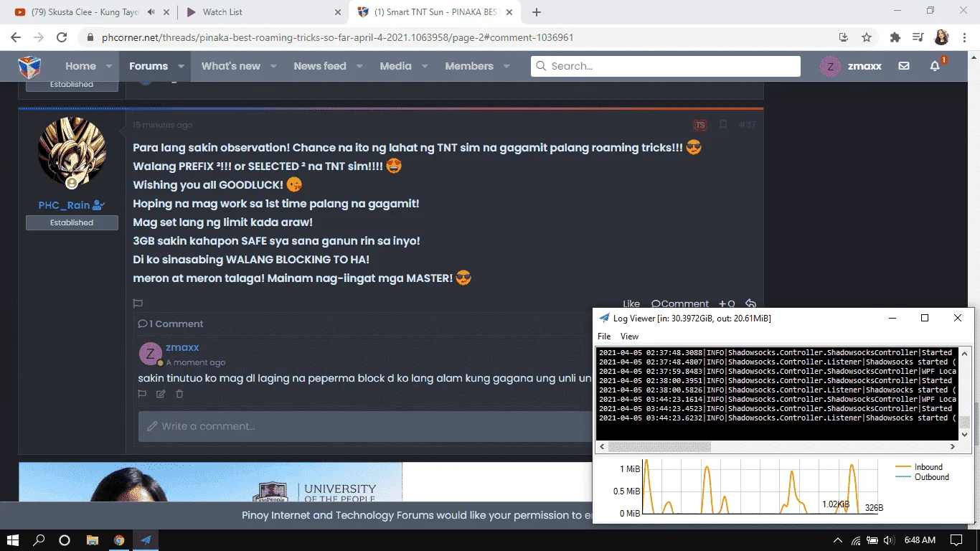The image size is (980, 551).
Task: Expand the Members dropdown arrow
Action: click(x=507, y=66)
